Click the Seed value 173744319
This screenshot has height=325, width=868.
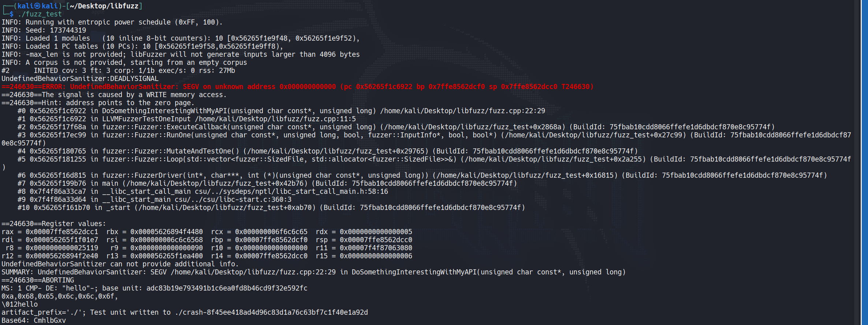68,30
